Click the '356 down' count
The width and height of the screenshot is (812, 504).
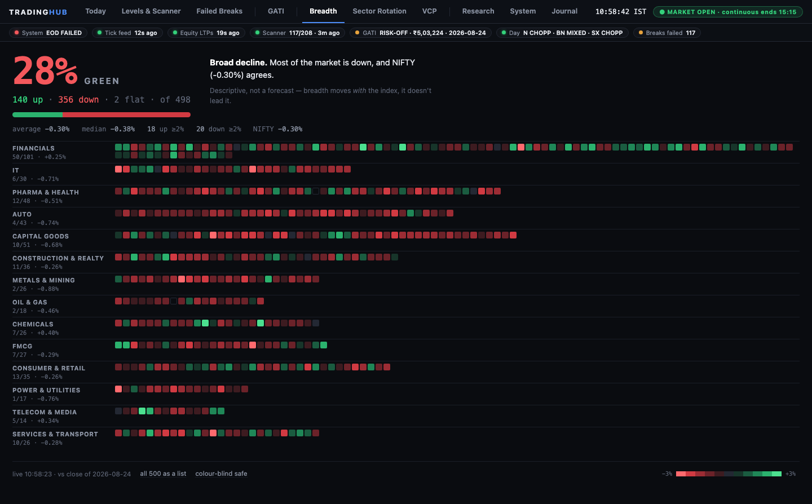click(78, 100)
